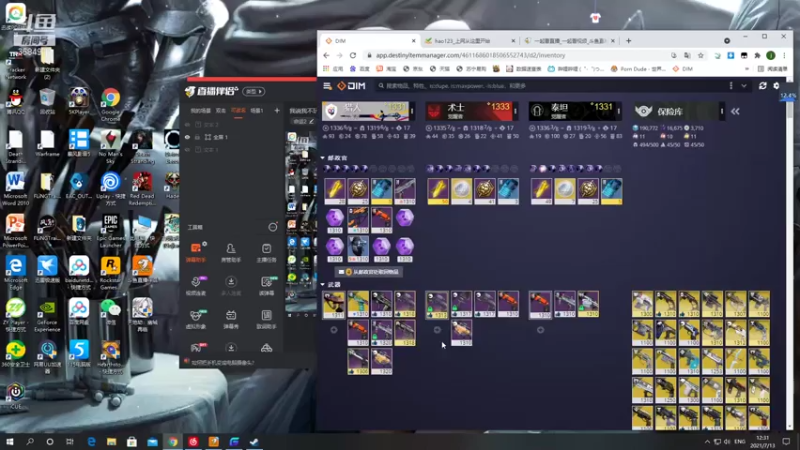
Task: Collapse the vault column double-chevron
Action: click(x=735, y=111)
